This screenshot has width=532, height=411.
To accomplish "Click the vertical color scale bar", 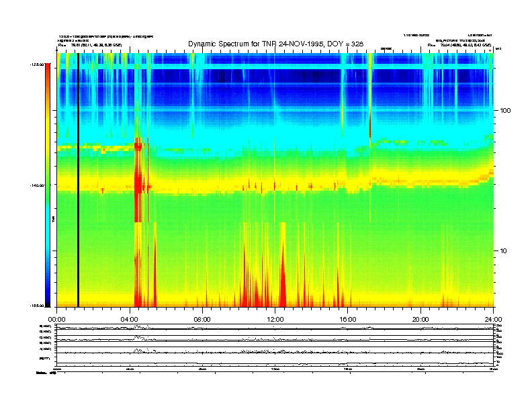I will click(48, 185).
